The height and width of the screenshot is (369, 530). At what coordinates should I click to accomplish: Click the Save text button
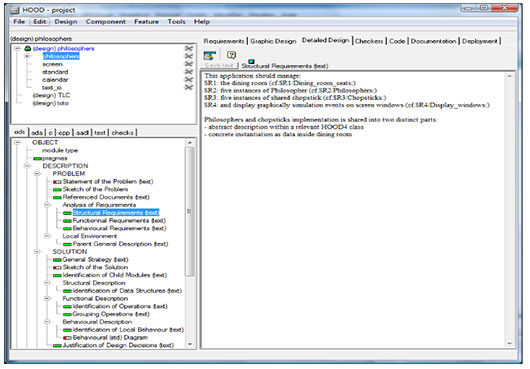(x=220, y=66)
